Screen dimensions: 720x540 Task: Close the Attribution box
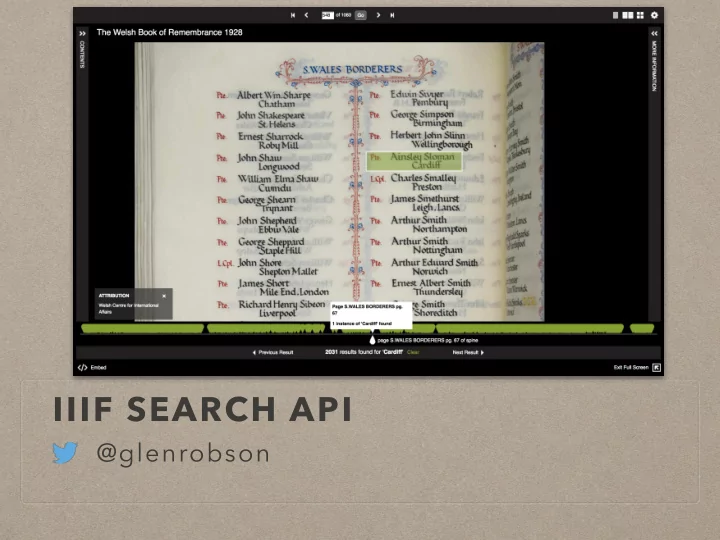click(164, 296)
